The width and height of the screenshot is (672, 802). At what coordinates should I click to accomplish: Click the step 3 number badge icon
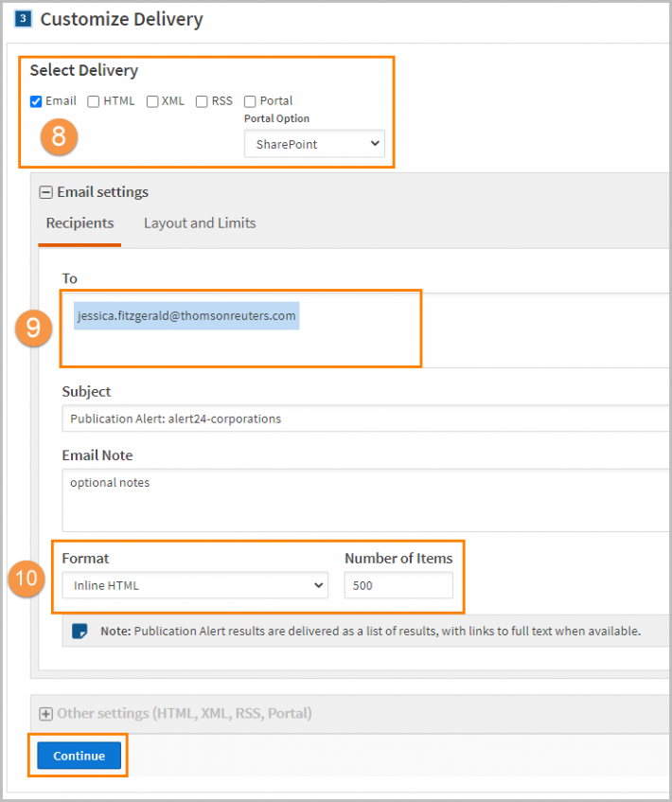point(23,19)
